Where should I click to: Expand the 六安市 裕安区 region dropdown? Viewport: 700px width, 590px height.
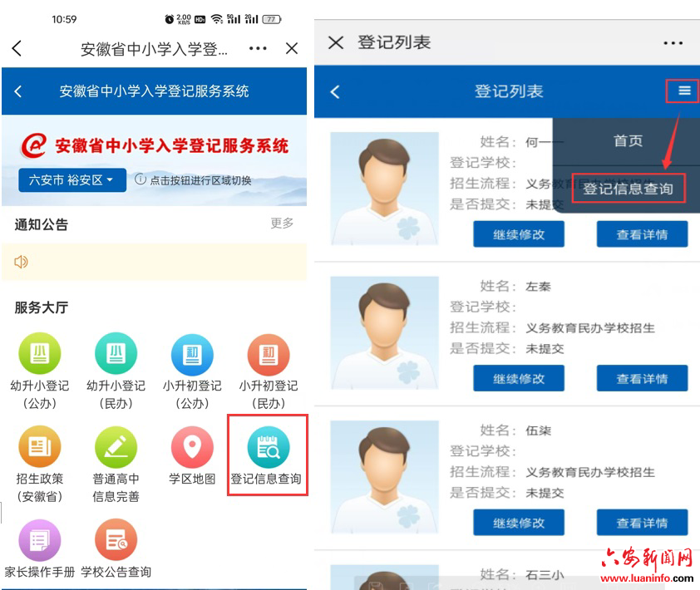[72, 180]
